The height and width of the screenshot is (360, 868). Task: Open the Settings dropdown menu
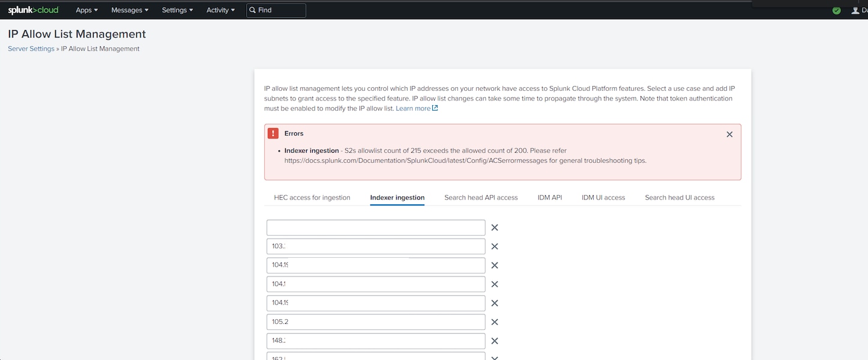[x=178, y=10]
